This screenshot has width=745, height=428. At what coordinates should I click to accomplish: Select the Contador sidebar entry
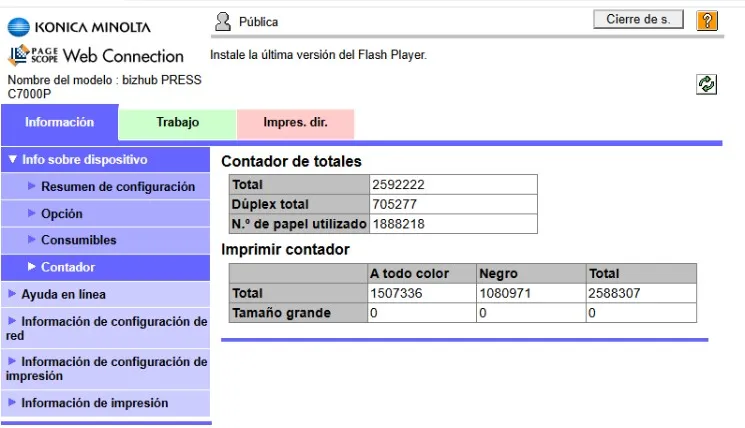tap(68, 267)
